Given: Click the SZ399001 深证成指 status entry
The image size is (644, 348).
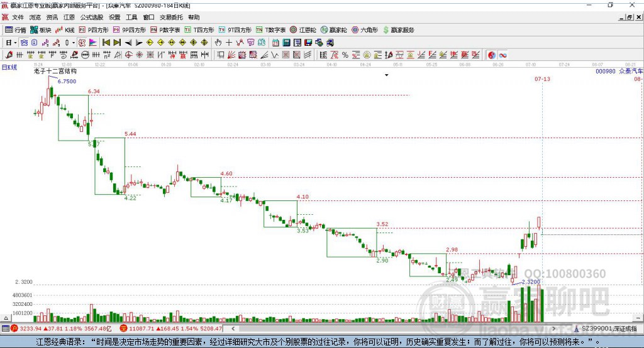Looking at the screenshot, I should [x=609, y=329].
